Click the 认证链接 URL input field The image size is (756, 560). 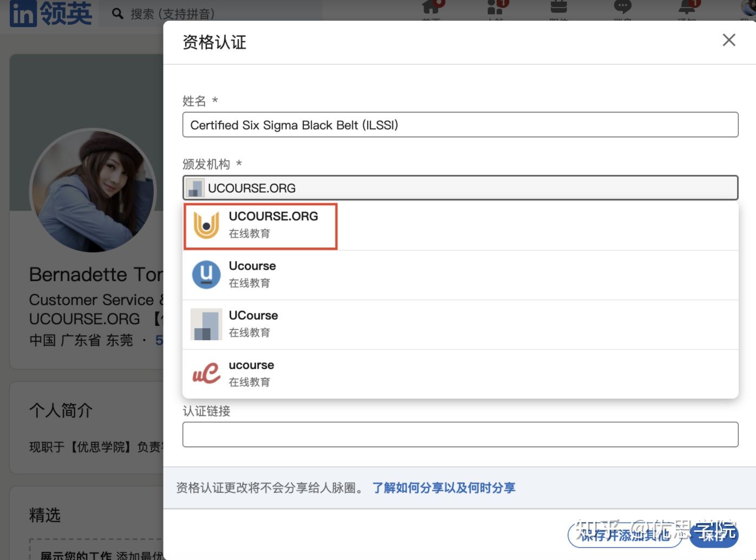click(x=460, y=434)
